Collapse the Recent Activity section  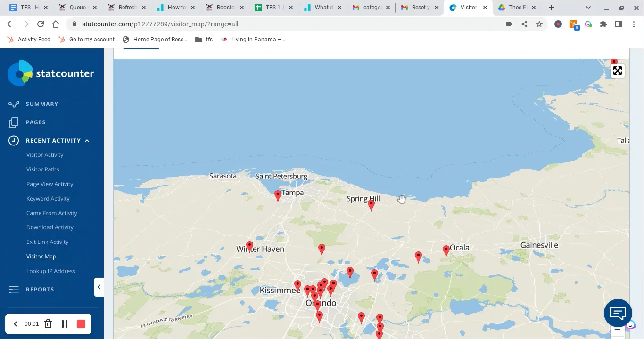pyautogui.click(x=87, y=141)
